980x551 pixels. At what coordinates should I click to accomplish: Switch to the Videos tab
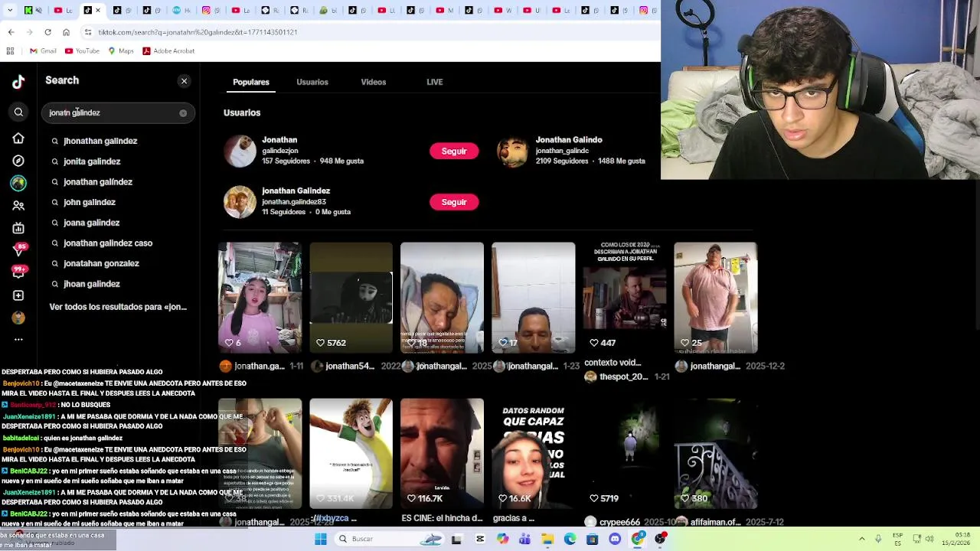pos(374,82)
